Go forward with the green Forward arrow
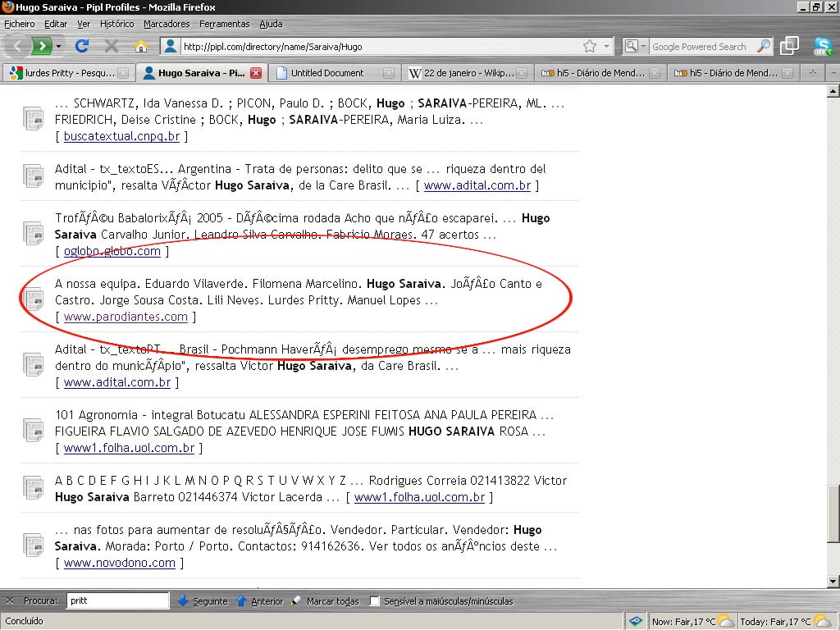This screenshot has width=840, height=630. (41, 47)
